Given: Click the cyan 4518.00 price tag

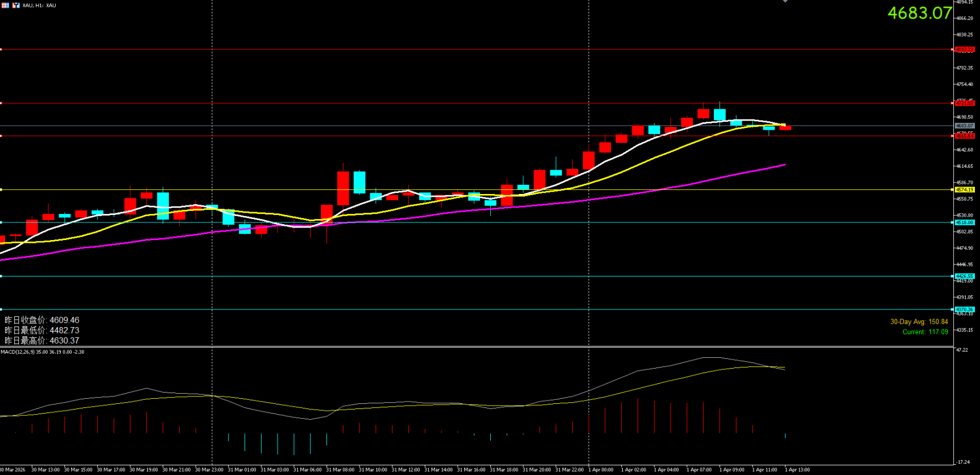Looking at the screenshot, I should [965, 222].
